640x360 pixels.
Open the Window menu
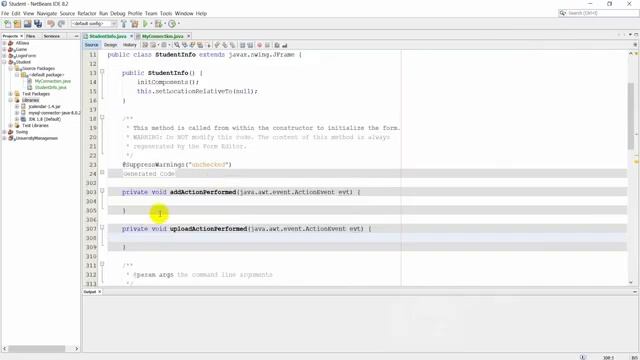click(184, 13)
